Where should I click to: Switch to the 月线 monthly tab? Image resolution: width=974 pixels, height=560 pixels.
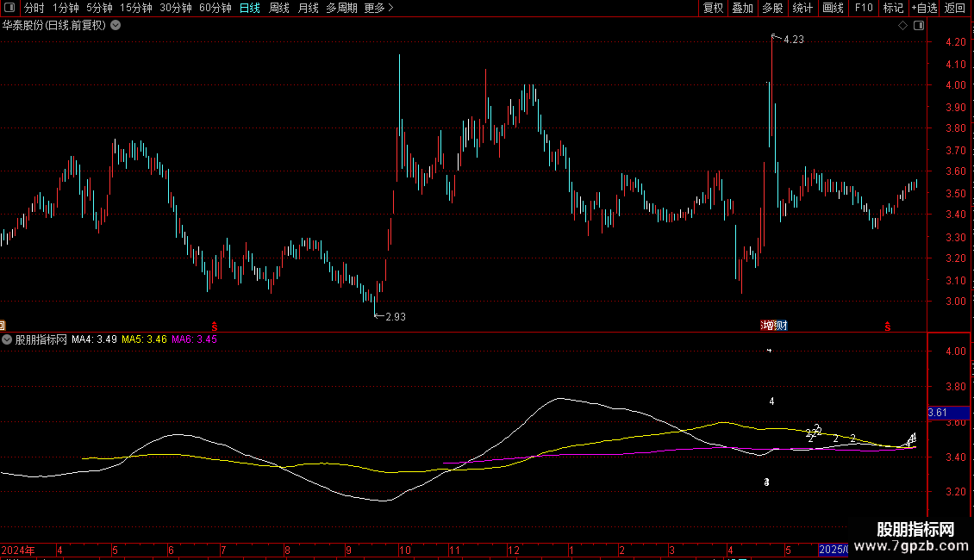click(x=308, y=8)
